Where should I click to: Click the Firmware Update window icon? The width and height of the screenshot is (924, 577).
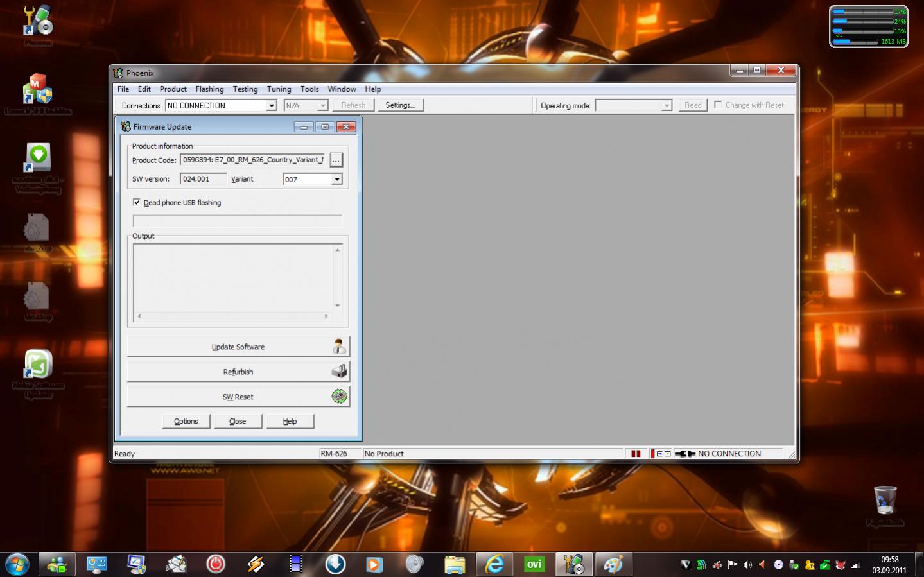(x=126, y=126)
